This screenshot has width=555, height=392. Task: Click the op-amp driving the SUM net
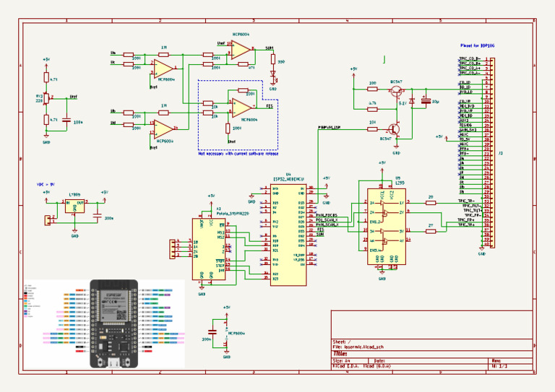click(x=241, y=51)
